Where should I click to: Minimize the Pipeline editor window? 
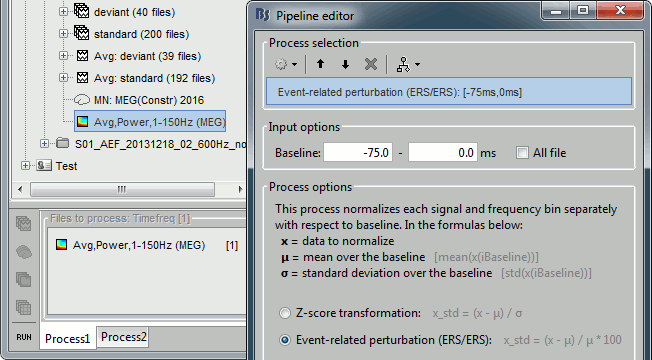point(556,11)
